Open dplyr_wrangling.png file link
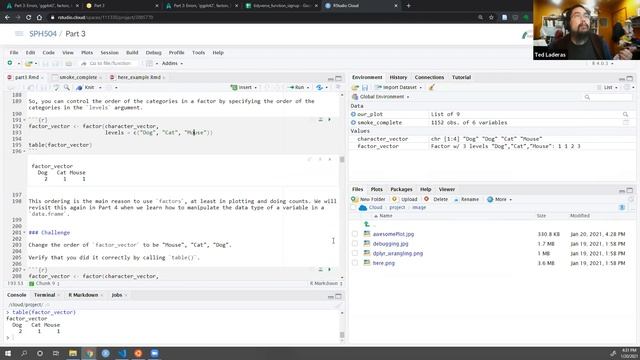Image resolution: width=640 pixels, height=360 pixels. 398,253
